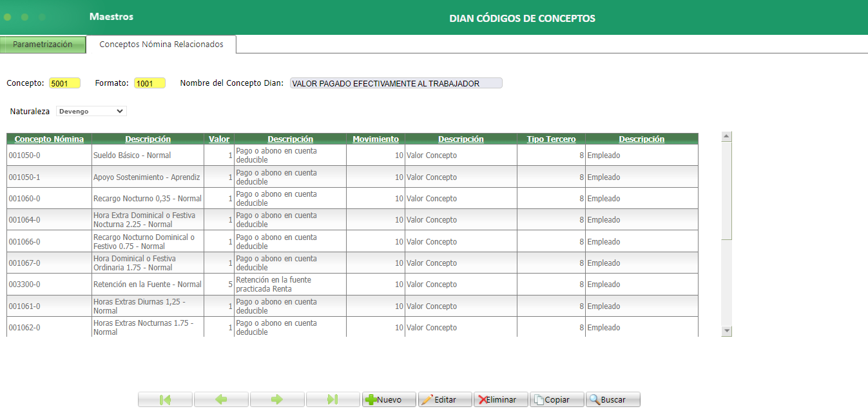Go to next record green arrow
868x420 pixels.
277,399
